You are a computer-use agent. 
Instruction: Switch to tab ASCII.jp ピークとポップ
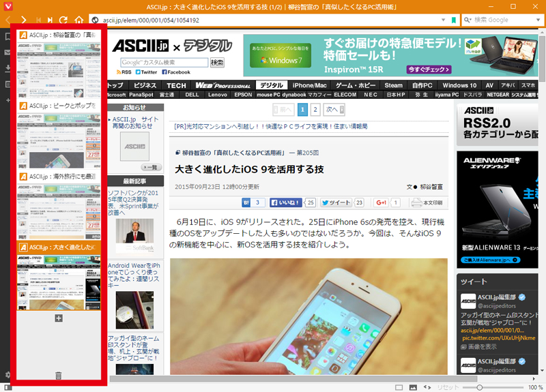[x=59, y=134]
